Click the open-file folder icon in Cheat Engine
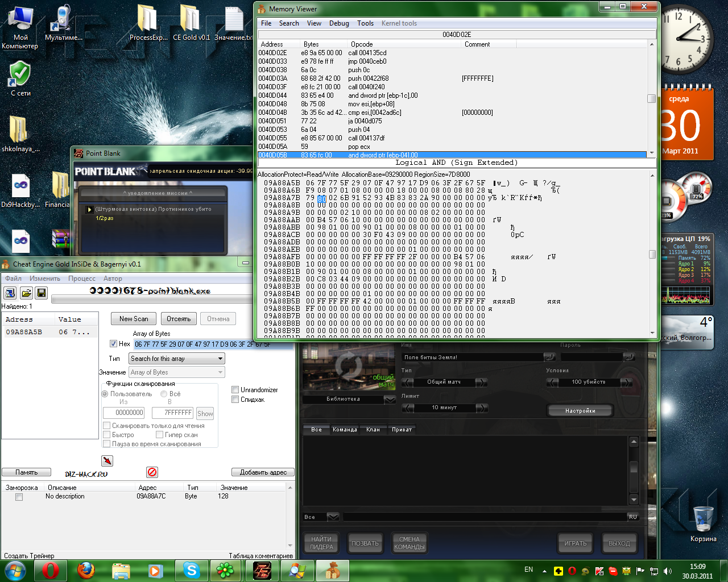The image size is (728, 582). pos(26,293)
